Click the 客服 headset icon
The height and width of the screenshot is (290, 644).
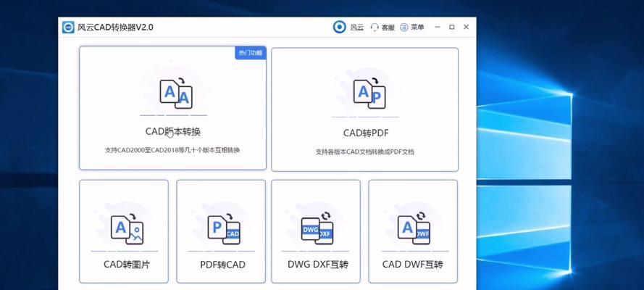(375, 27)
